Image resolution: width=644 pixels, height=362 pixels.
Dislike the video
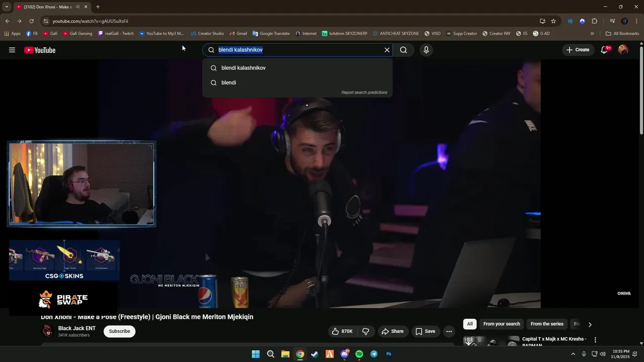click(366, 331)
